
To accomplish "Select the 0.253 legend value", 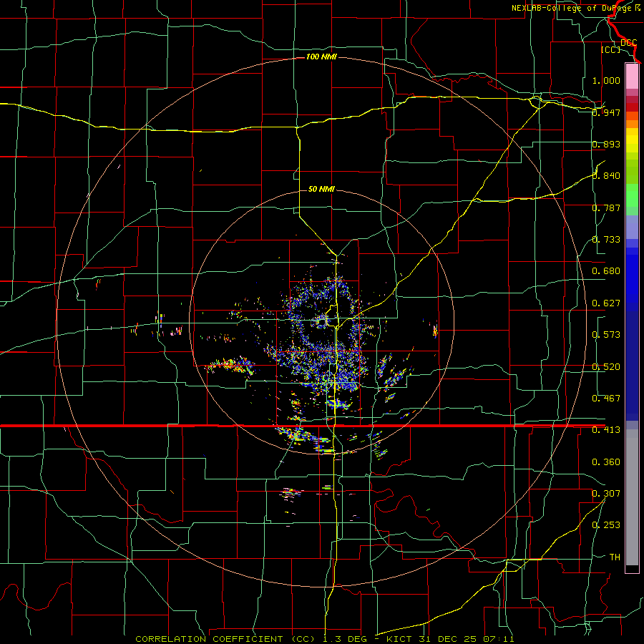I will (x=606, y=525).
